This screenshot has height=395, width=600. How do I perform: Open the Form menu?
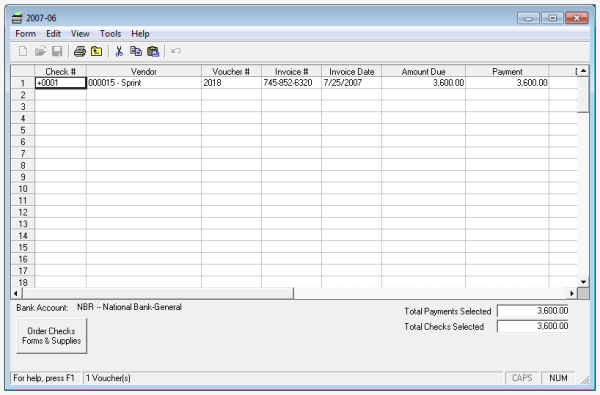pyautogui.click(x=25, y=34)
